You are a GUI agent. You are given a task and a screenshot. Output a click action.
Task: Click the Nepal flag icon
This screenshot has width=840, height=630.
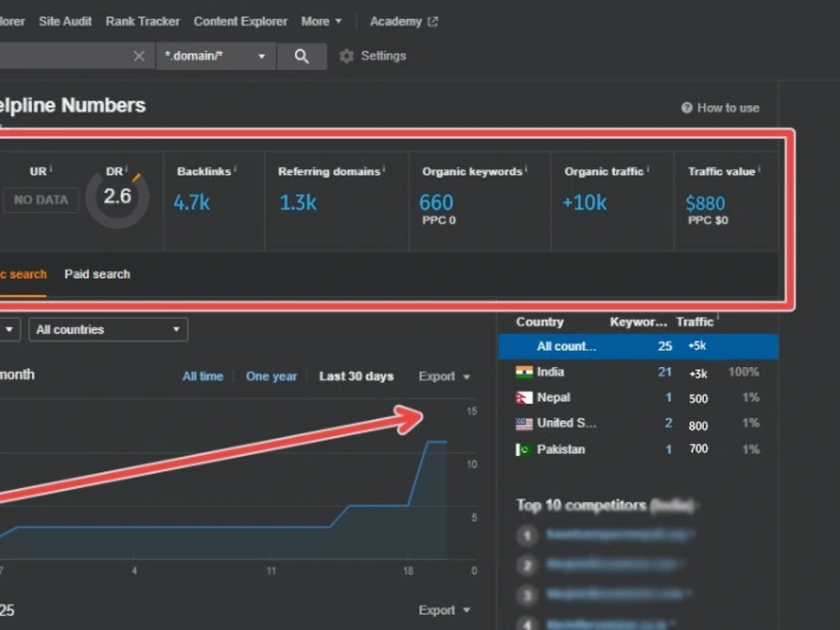[x=524, y=397]
